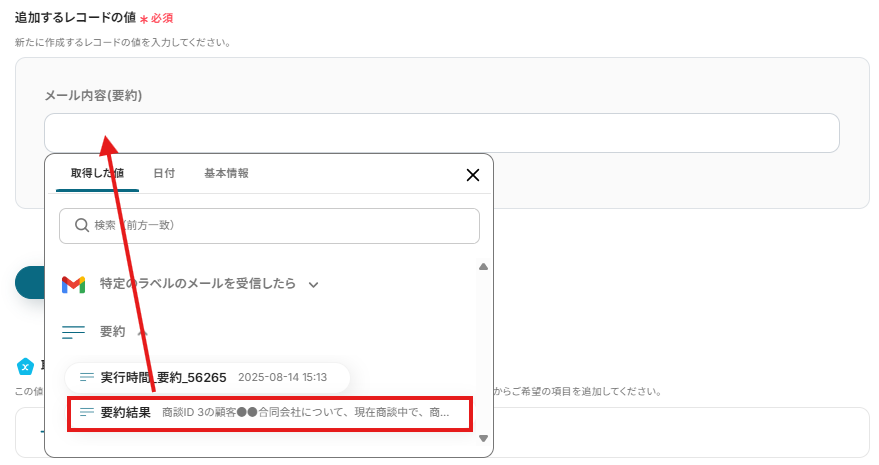Expand 特定のラベルのメールを受信したら chevron

pos(313,284)
